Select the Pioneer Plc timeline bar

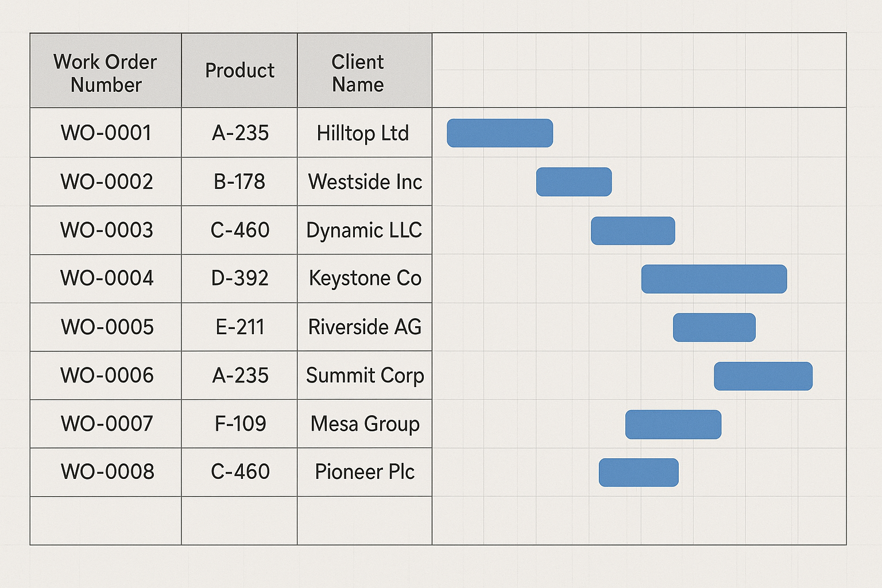[x=639, y=473]
